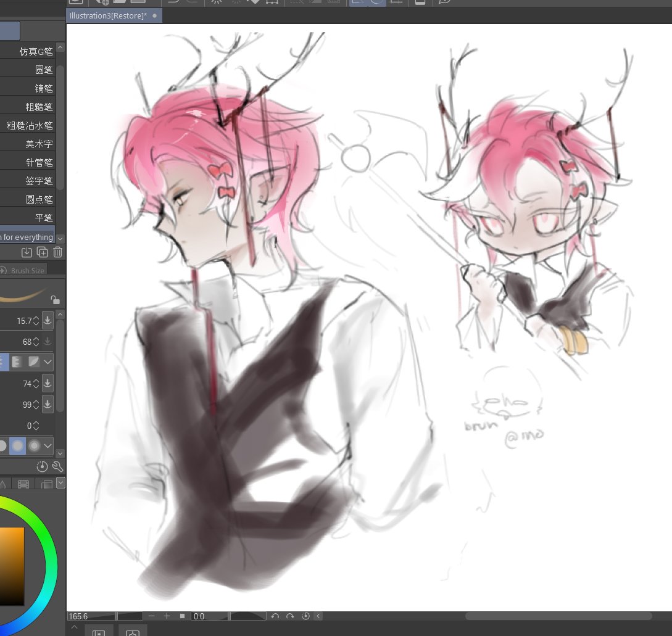Viewport: 672px width, 636px height.
Task: Open sub tool details with the wrench icon
Action: (x=57, y=467)
